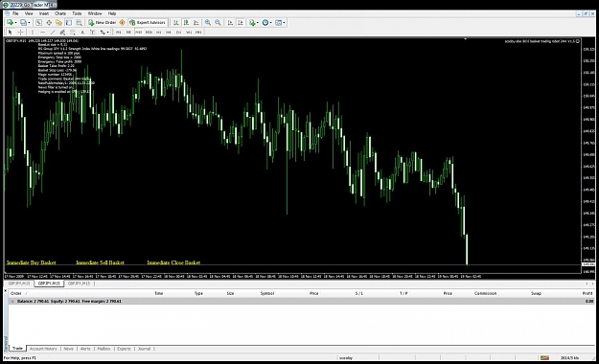Select the crosshair tool

(x=21, y=32)
